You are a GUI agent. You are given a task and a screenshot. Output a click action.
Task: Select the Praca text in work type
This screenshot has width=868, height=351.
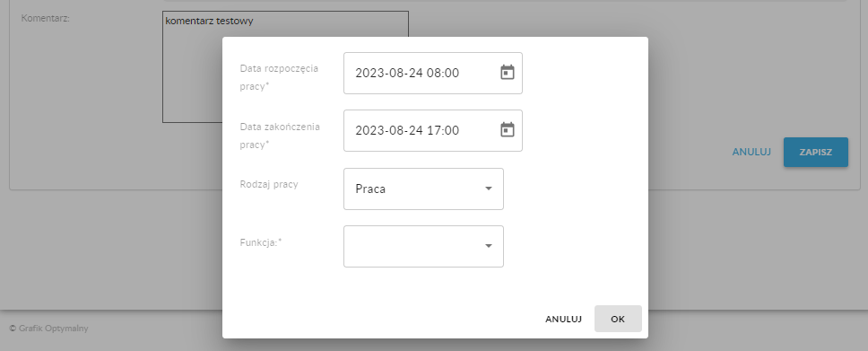coord(370,189)
